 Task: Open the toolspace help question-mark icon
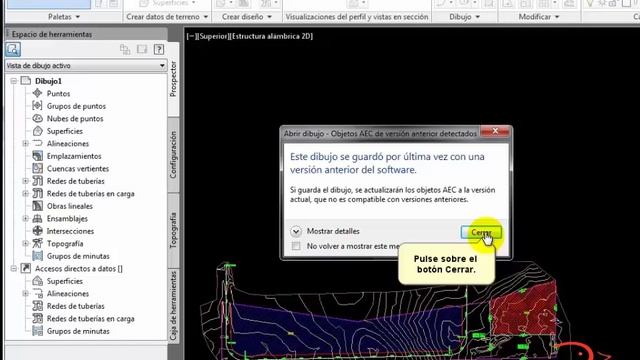pyautogui.click(x=159, y=49)
